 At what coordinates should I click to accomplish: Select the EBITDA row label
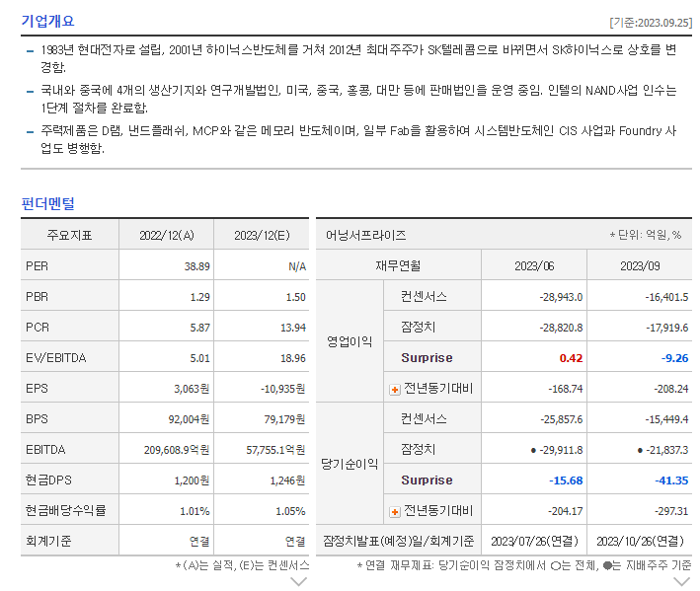click(x=45, y=450)
